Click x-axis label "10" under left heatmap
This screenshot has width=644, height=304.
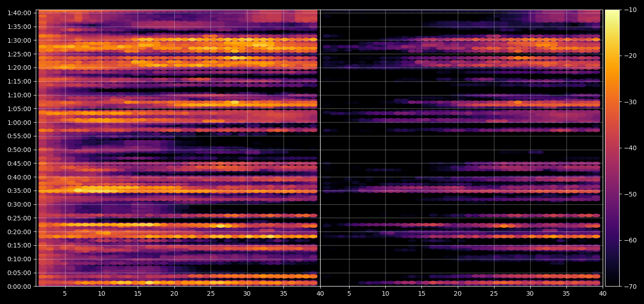pos(101,293)
